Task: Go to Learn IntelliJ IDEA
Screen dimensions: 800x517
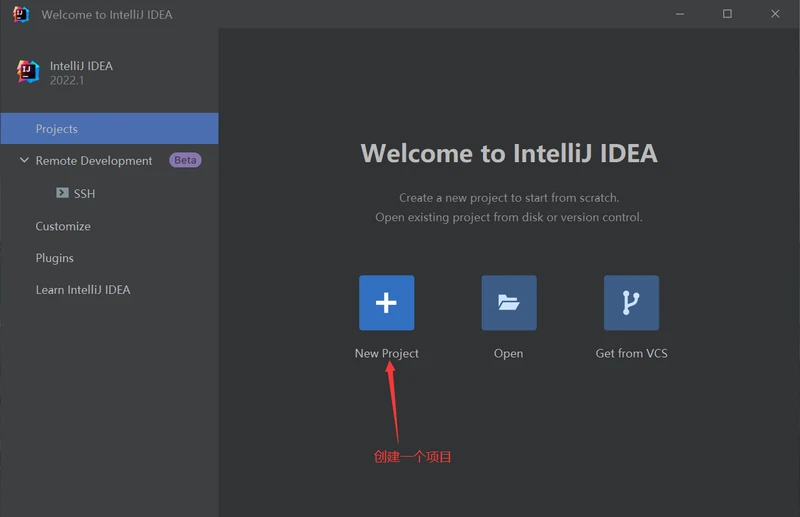Action: click(x=83, y=290)
